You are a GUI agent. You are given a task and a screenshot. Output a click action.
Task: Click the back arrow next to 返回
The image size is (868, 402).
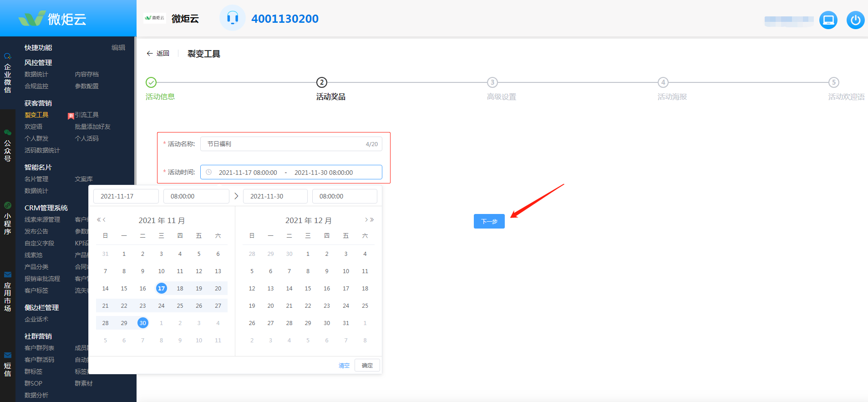[x=149, y=54]
